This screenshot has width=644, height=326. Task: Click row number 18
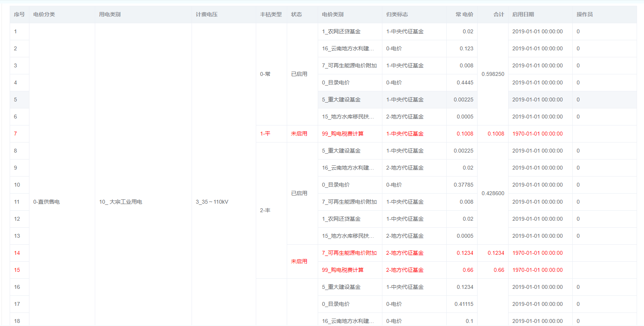coord(17,321)
